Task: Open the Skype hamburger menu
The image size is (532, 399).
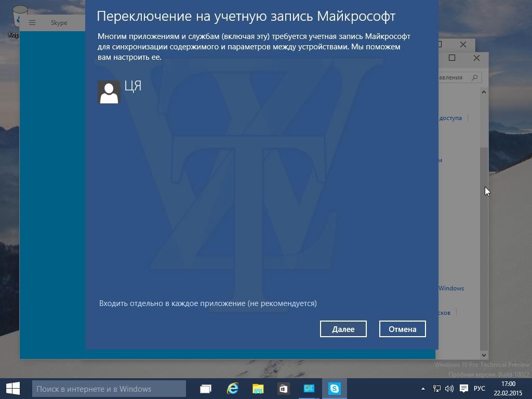Action: click(x=32, y=23)
